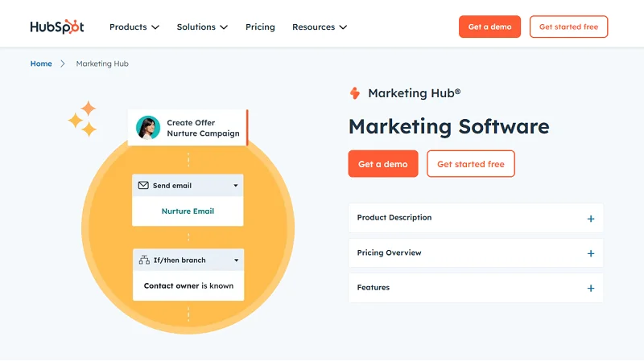The image size is (644, 361).
Task: Click the avatar photo in campaign card
Action: [148, 128]
